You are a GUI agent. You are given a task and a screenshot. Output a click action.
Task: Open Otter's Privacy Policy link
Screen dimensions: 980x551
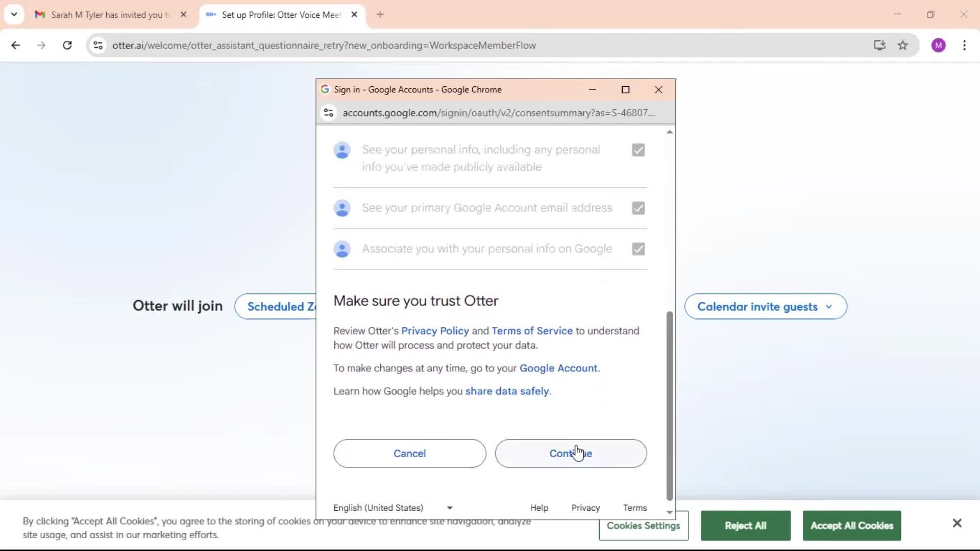[435, 331]
